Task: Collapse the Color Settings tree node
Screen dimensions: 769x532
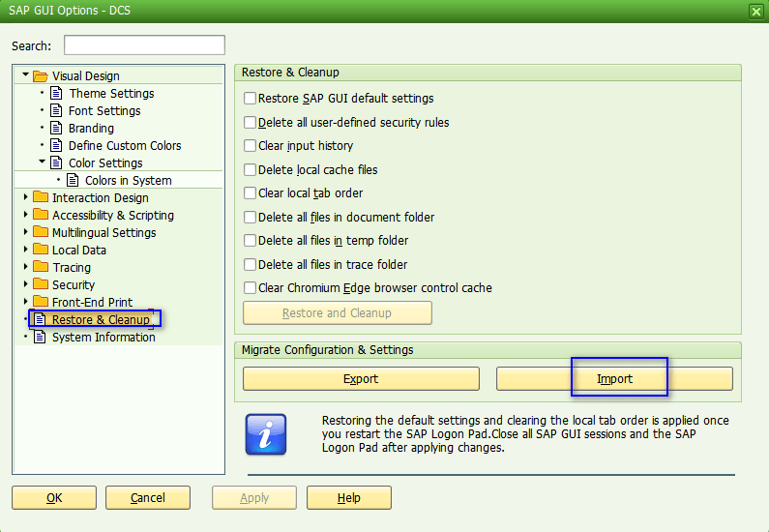Action: (x=43, y=163)
